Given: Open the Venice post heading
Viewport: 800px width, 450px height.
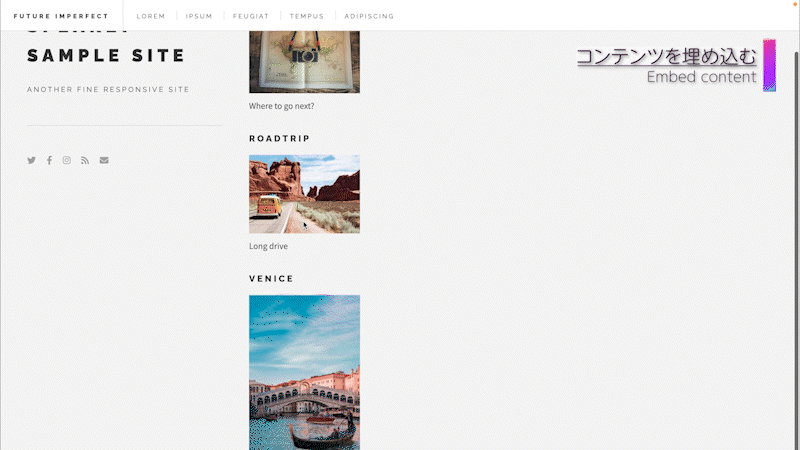Looking at the screenshot, I should 271,279.
